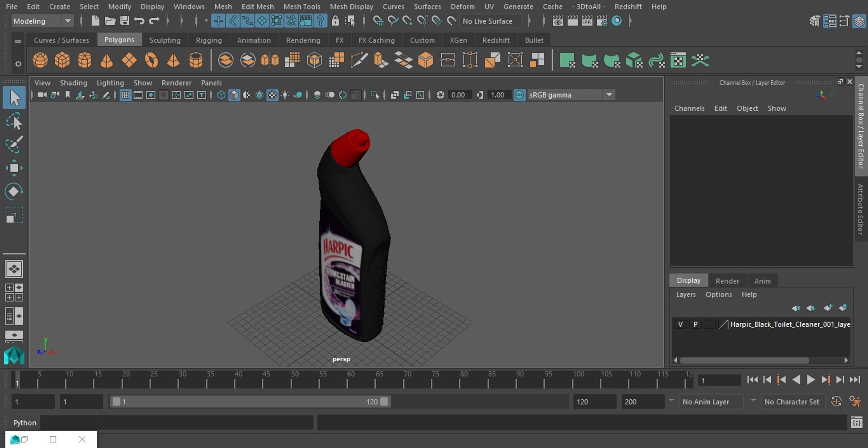Switch to the Rigging shelf tab
Image resolution: width=868 pixels, height=448 pixels.
pos(208,40)
